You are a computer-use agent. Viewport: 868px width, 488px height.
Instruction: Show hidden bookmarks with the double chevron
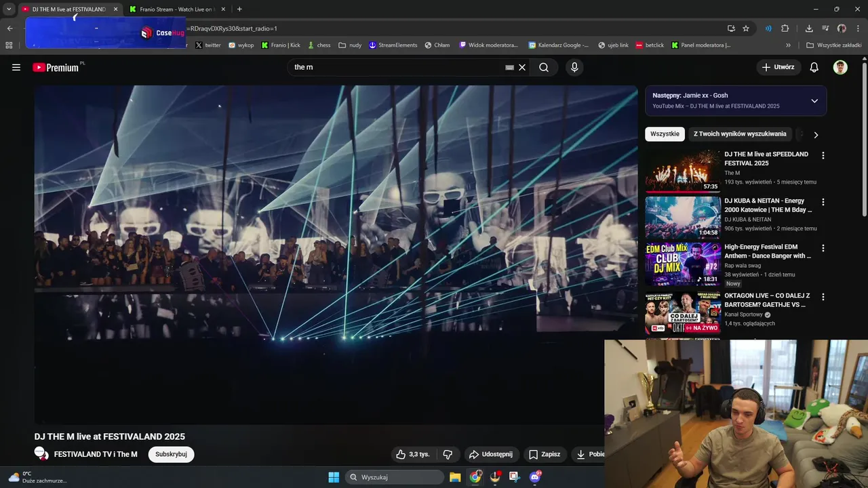(x=788, y=45)
